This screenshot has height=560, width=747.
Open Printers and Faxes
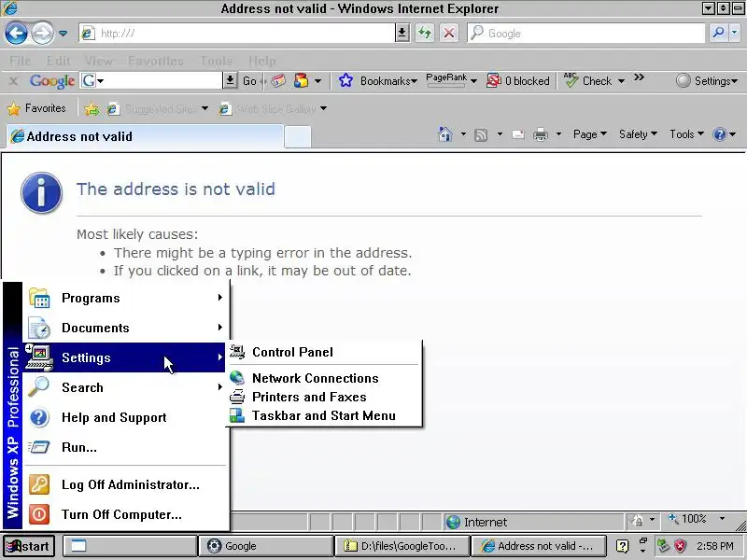coord(323,397)
